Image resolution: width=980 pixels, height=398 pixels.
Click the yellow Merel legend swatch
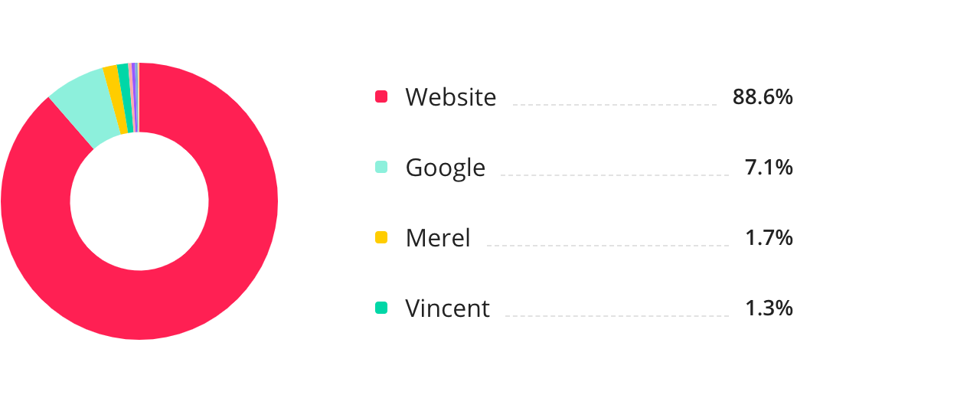tap(381, 237)
